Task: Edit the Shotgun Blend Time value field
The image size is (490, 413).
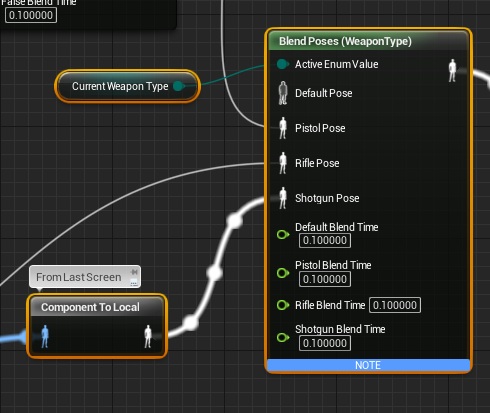Action: (325, 343)
